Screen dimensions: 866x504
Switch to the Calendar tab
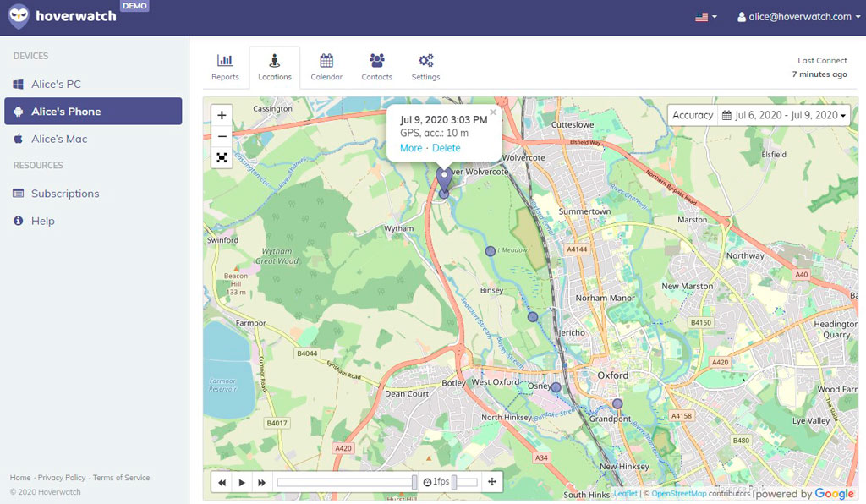click(x=326, y=67)
